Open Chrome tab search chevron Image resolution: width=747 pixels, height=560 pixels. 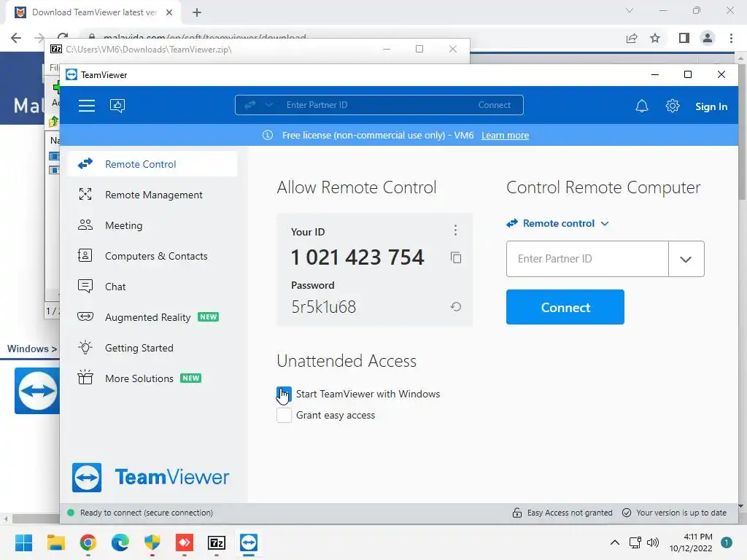point(630,10)
